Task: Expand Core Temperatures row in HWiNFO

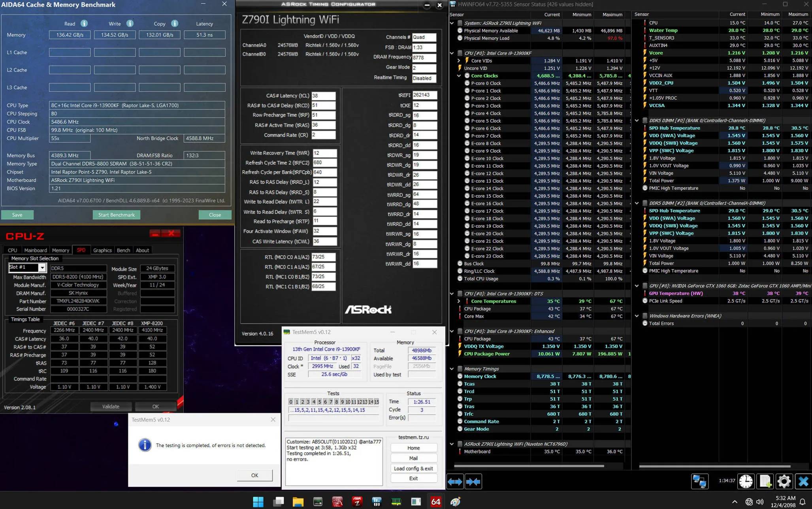Action: [459, 301]
